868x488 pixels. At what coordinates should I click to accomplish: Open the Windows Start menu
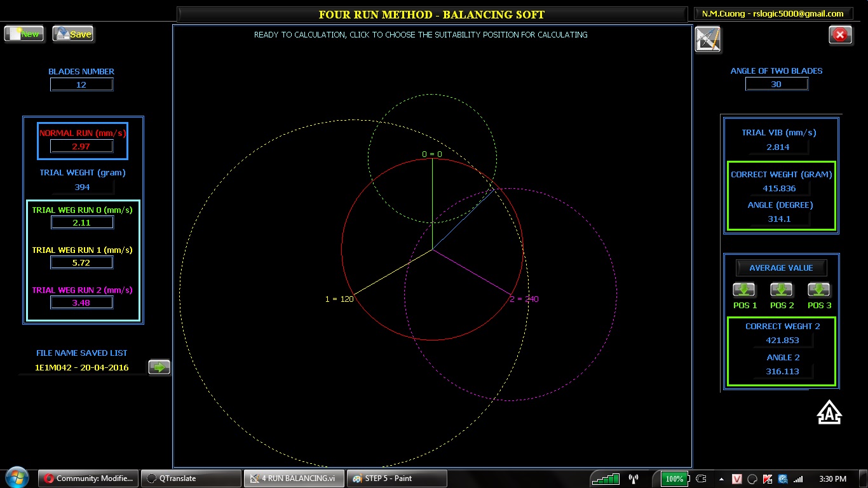16,478
